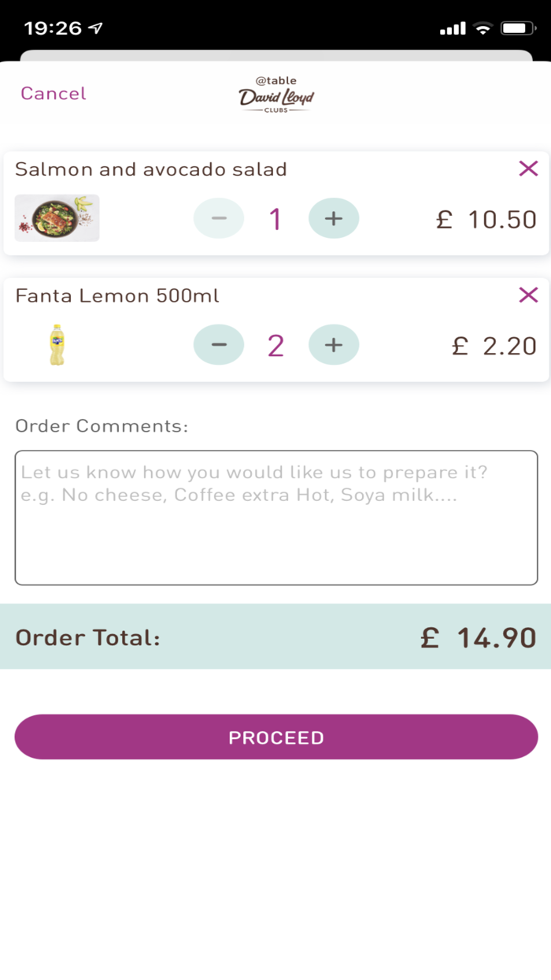
Task: Tap the Fanta Lemon bottle image
Action: click(57, 345)
